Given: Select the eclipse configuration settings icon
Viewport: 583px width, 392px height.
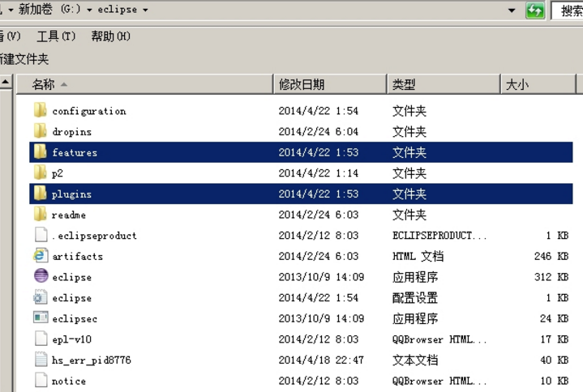Looking at the screenshot, I should coord(41,297).
